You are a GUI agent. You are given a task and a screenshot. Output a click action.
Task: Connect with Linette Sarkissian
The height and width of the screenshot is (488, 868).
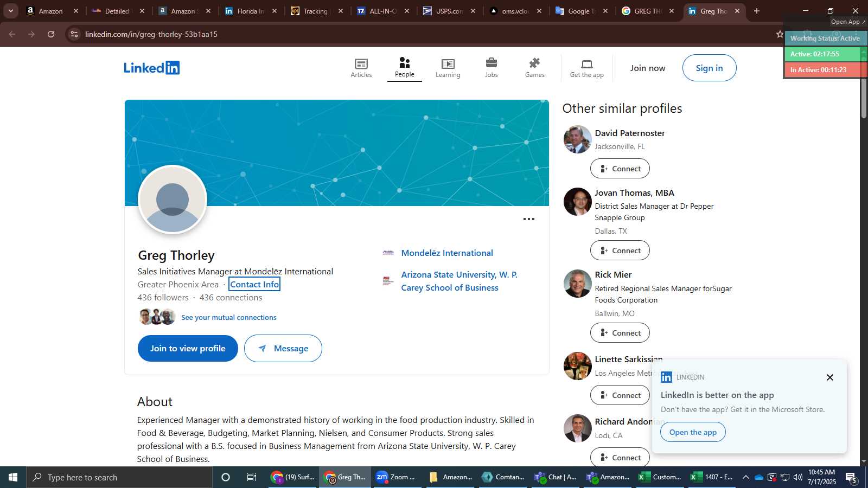[x=620, y=395]
